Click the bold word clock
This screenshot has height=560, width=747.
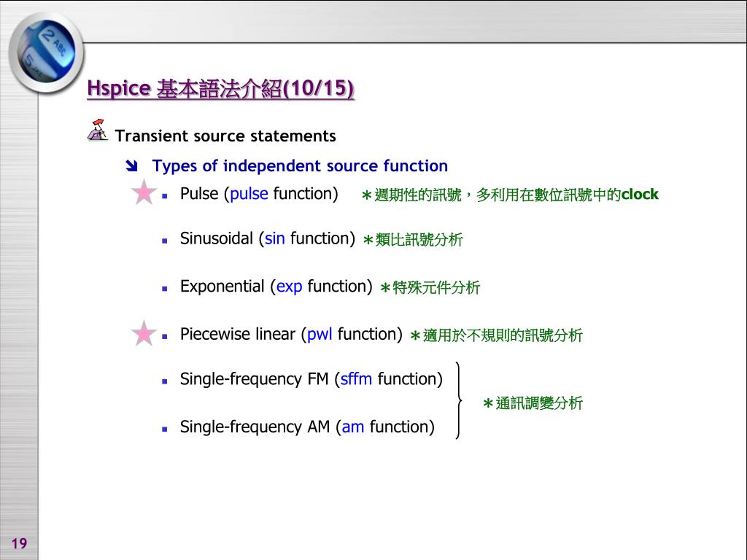click(640, 194)
